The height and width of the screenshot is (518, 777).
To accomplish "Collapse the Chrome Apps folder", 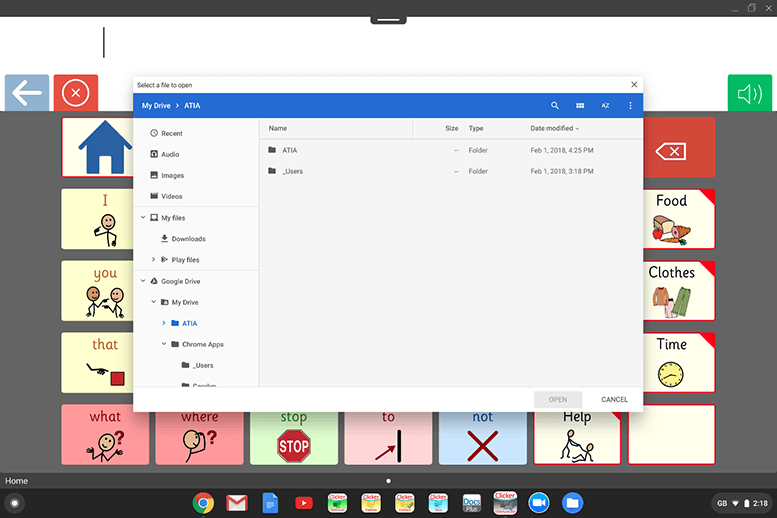I will [x=163, y=344].
